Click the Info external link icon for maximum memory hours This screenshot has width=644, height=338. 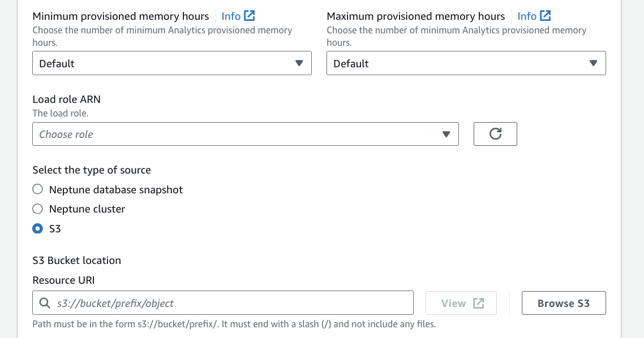click(x=545, y=16)
